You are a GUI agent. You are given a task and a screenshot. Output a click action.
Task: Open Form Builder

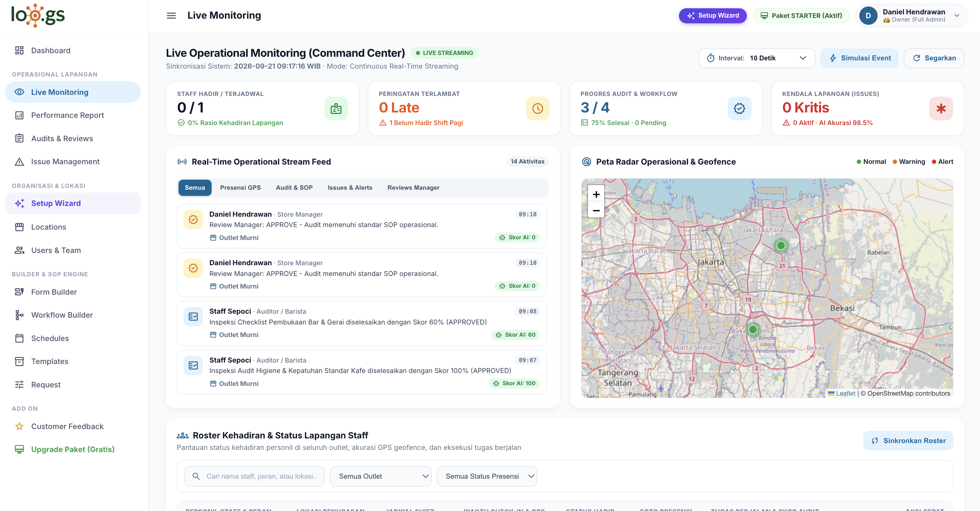[73, 292]
